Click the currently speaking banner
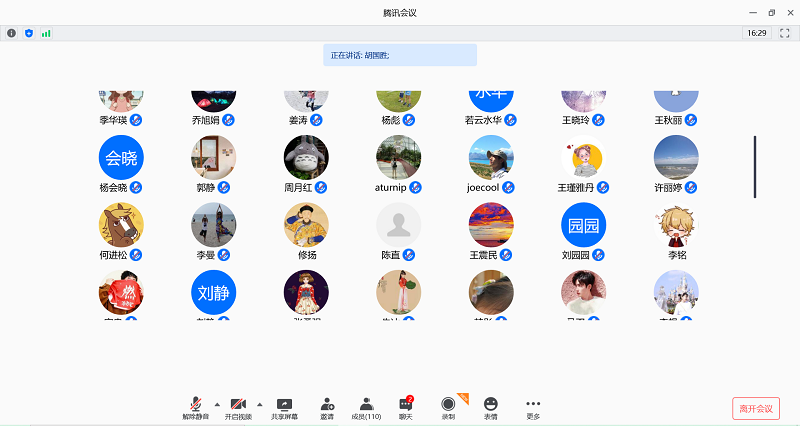This screenshot has height=426, width=800. [400, 55]
